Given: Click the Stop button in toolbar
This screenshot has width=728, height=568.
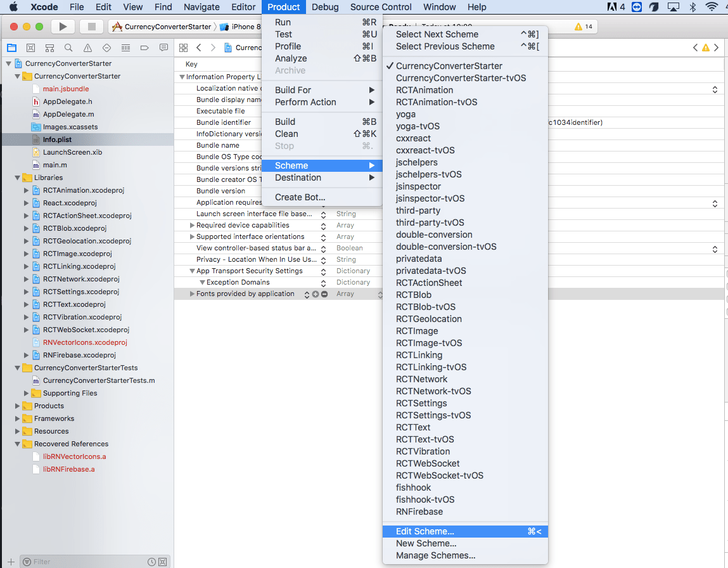Looking at the screenshot, I should [91, 27].
